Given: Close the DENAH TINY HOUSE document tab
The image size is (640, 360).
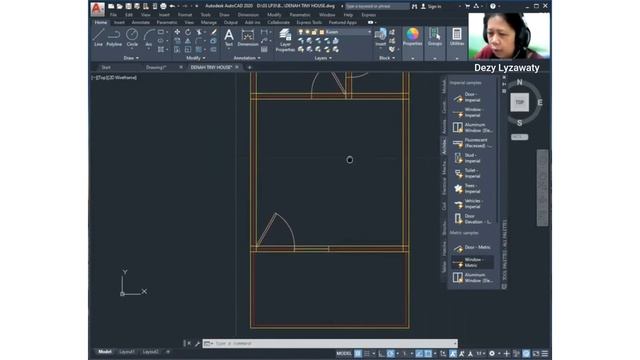Looking at the screenshot, I should point(237,67).
